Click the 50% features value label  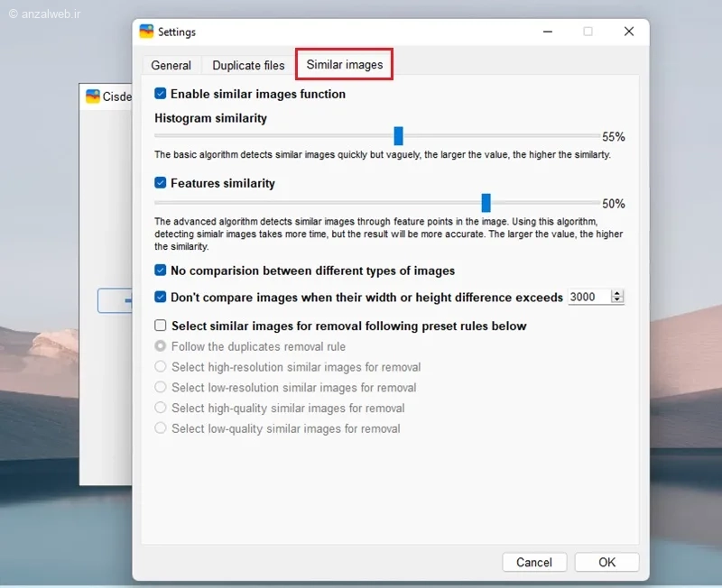pos(614,203)
